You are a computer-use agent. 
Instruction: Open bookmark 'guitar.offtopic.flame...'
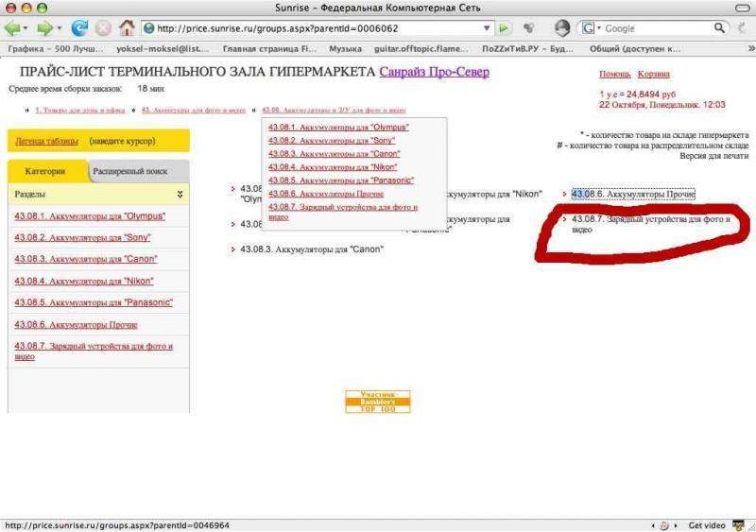click(421, 49)
